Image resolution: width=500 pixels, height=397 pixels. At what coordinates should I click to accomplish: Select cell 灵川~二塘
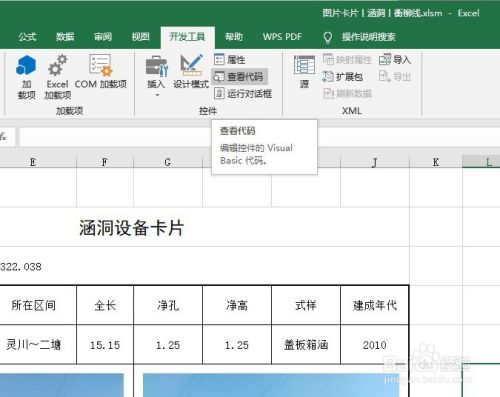(x=38, y=345)
